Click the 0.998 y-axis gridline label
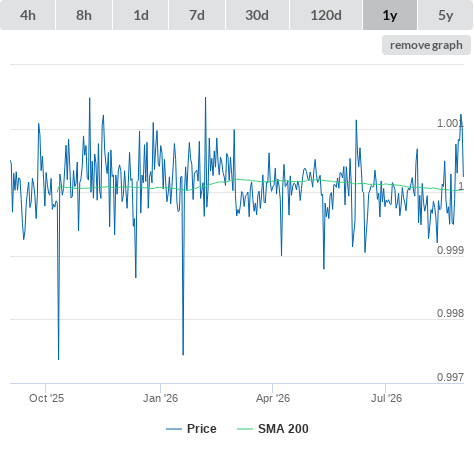The width and height of the screenshot is (474, 455). click(450, 313)
